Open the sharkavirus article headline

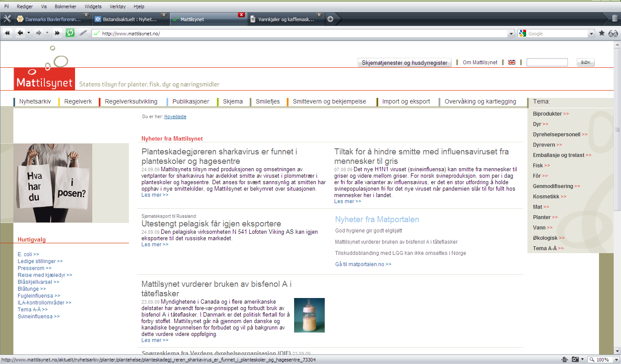click(x=219, y=156)
